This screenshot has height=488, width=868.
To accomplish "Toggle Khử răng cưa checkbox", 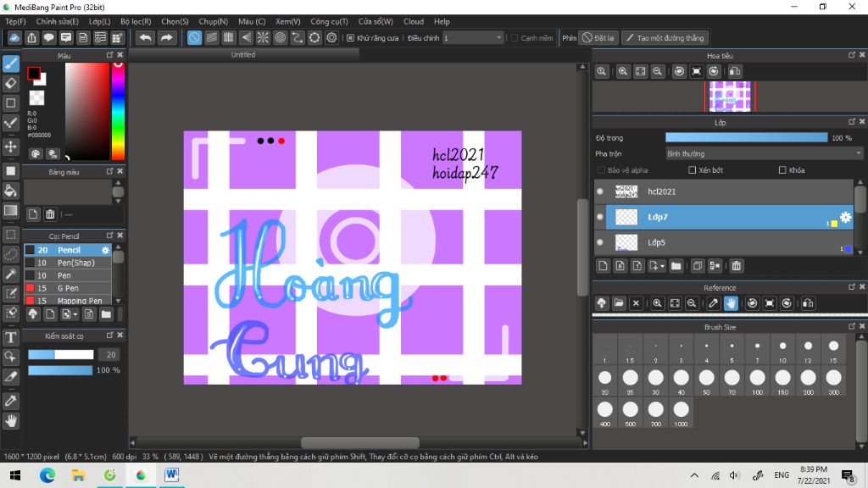I will 350,37.
